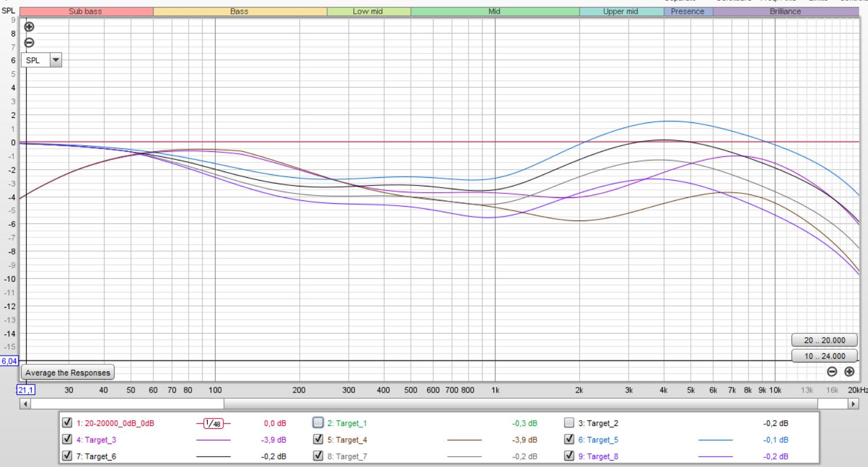Uncheck the Target_5 trace checkbox

pos(569,439)
